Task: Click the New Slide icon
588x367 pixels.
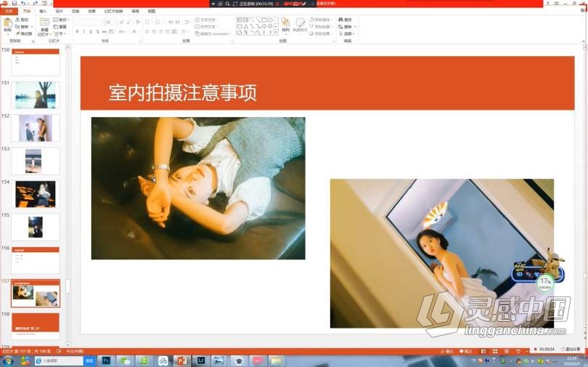Action: coord(44,22)
